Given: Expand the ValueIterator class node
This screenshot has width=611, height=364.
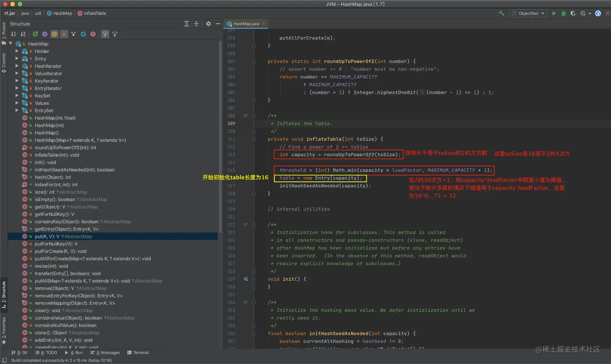Looking at the screenshot, I should coord(17,74).
